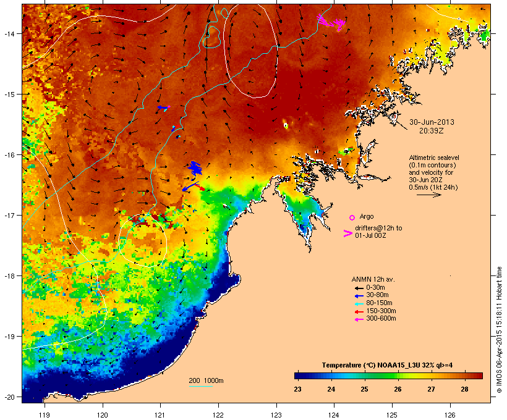Click the longitude label 120
The width and height of the screenshot is (507, 420).
[x=103, y=415]
